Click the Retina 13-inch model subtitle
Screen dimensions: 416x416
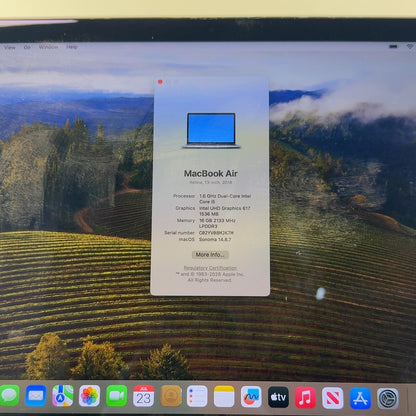coord(211,182)
